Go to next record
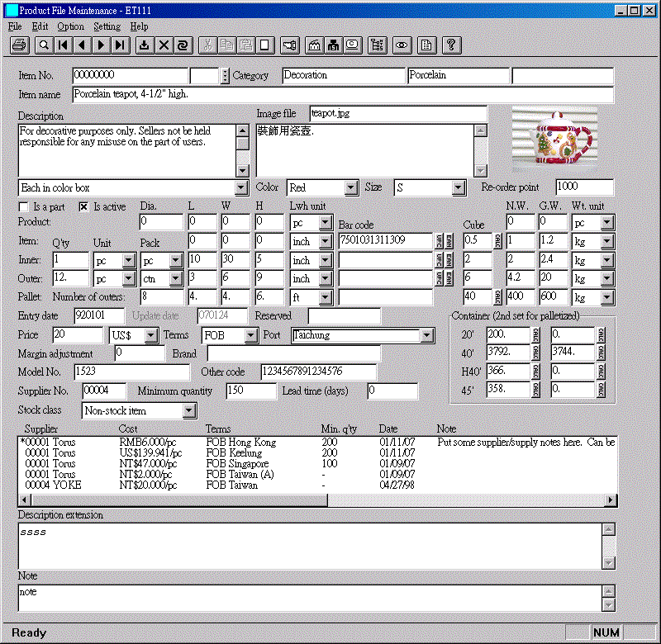The height and width of the screenshot is (644, 661). (101, 45)
